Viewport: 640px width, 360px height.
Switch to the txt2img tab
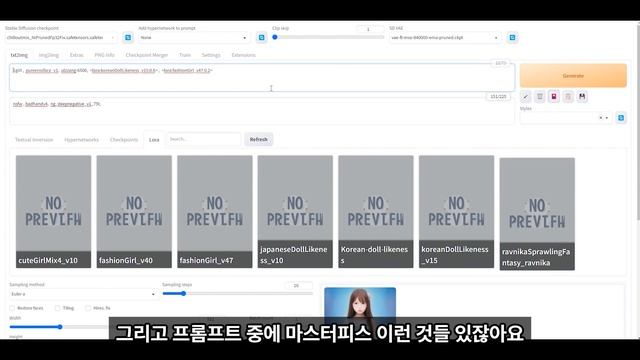click(19, 55)
